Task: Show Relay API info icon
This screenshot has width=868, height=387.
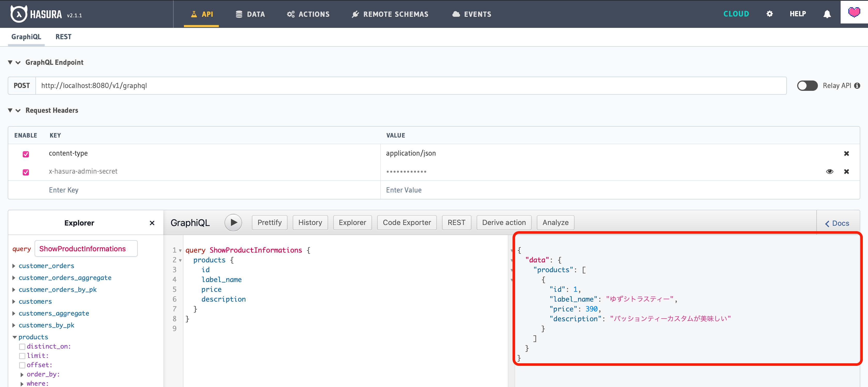Action: click(857, 85)
